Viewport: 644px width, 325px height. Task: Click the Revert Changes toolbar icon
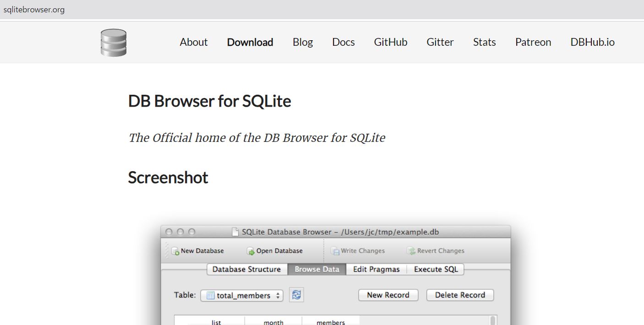pos(411,251)
